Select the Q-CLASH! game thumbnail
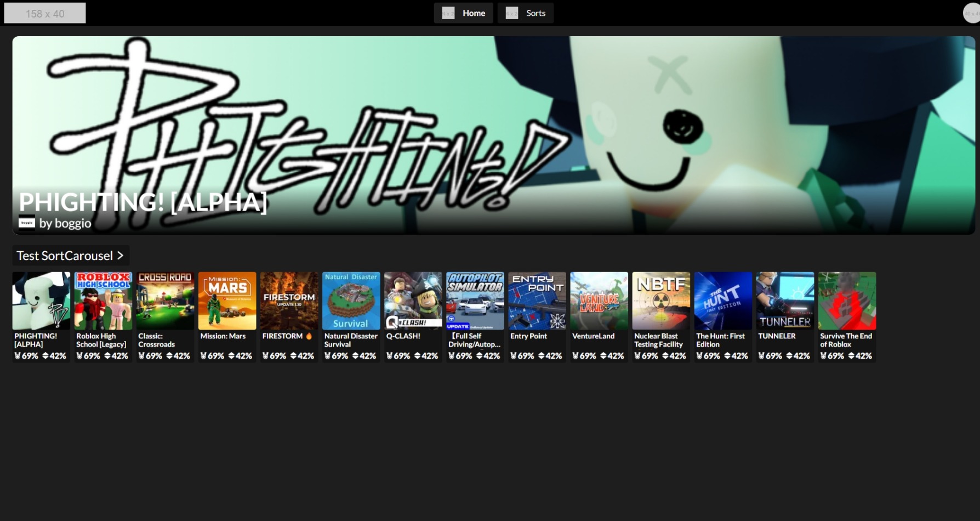The height and width of the screenshot is (521, 980). (413, 301)
